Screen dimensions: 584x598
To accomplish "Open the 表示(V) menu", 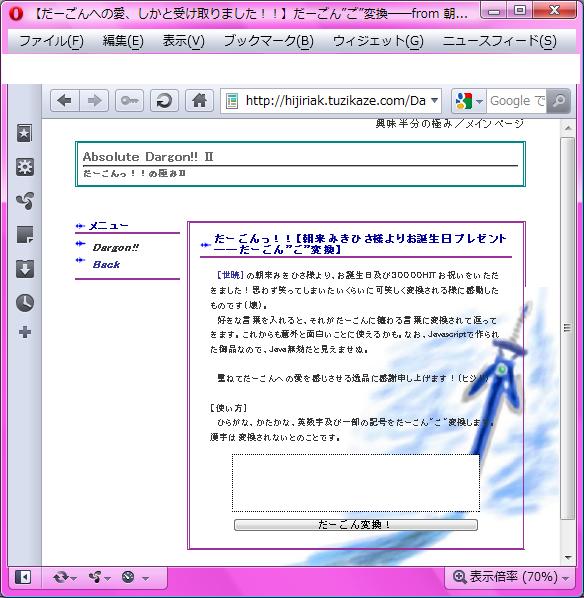I will pos(183,41).
